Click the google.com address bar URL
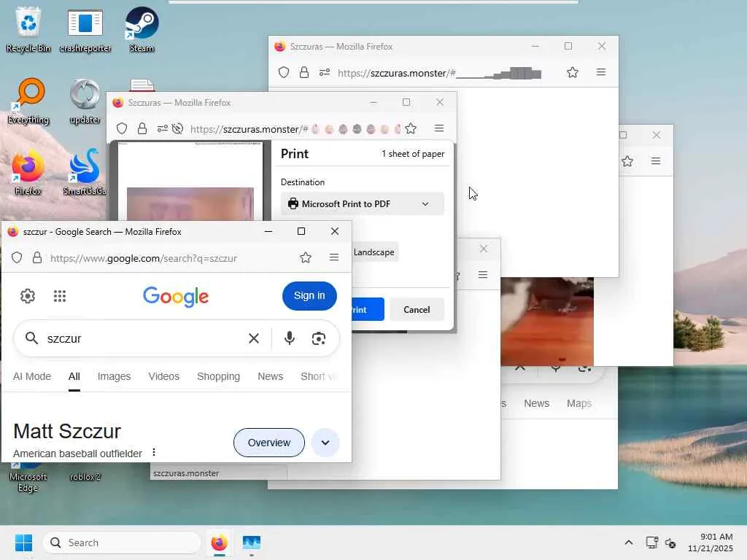The width and height of the screenshot is (747, 560). pos(144,258)
